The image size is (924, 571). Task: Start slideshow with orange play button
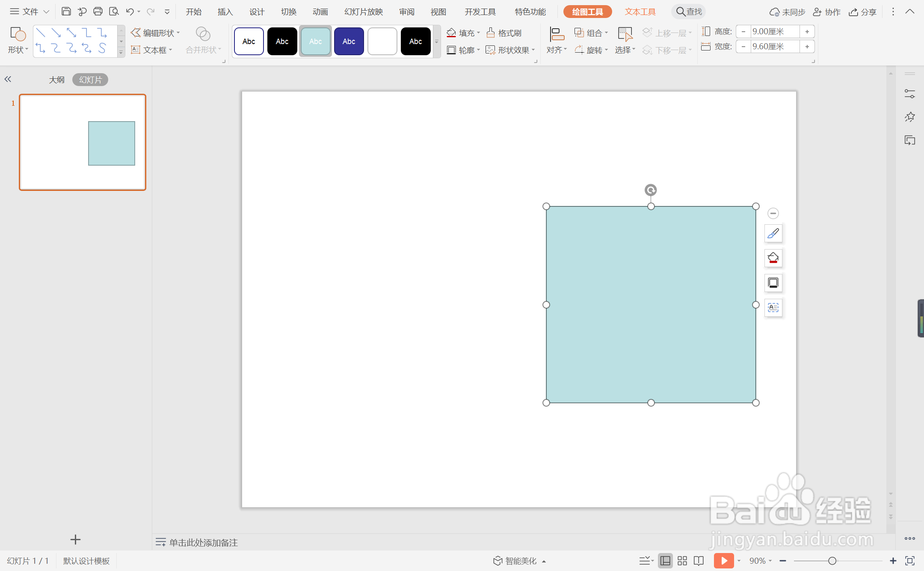[x=723, y=561]
